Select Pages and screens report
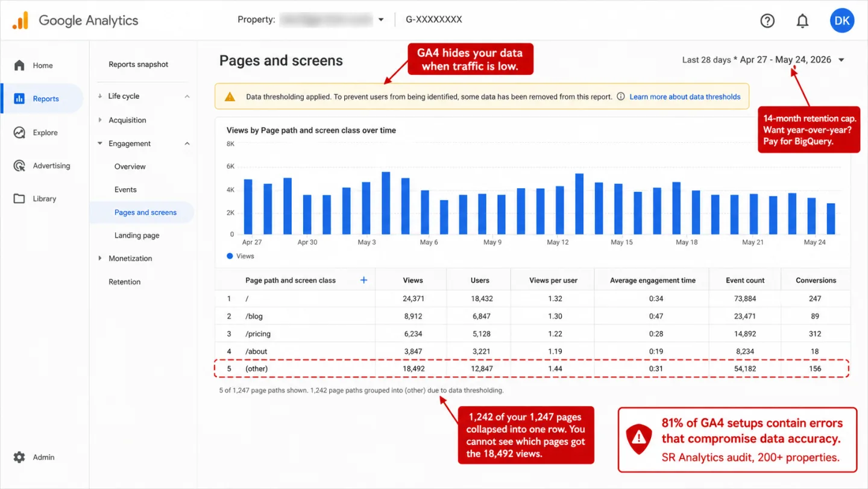Image resolution: width=868 pixels, height=489 pixels. pos(145,212)
